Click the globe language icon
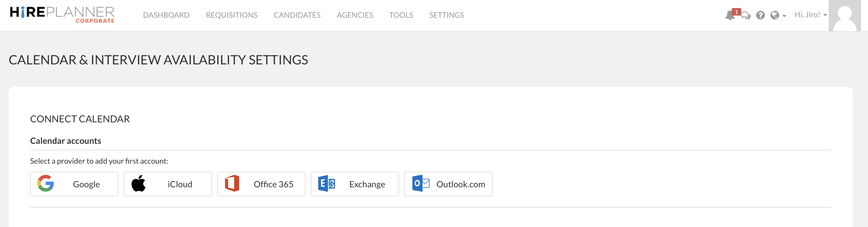This screenshot has width=868, height=227. 774,15
